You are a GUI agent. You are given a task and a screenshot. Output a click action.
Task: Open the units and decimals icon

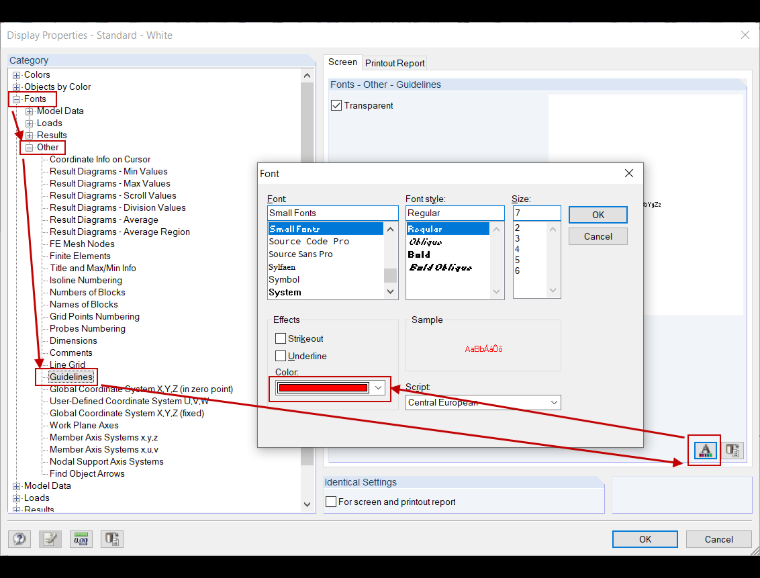(81, 539)
